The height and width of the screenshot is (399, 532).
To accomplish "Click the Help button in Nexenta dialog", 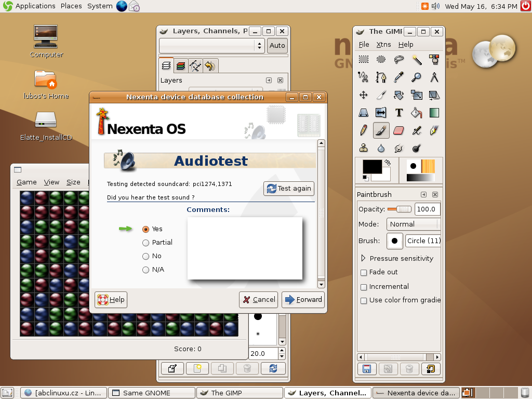I will 111,300.
